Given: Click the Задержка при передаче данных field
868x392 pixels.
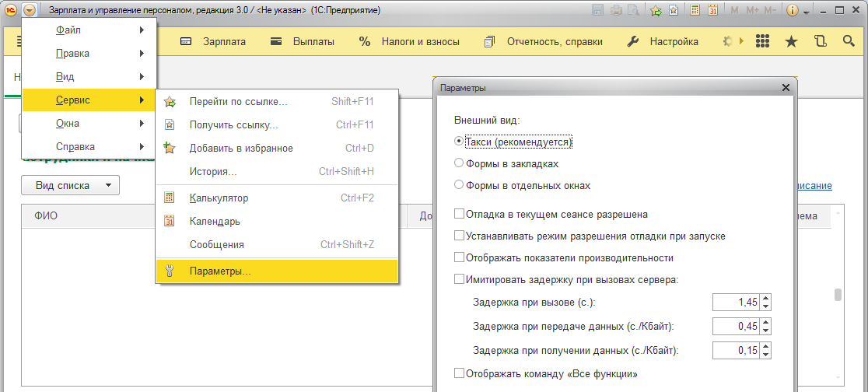Looking at the screenshot, I should [x=737, y=326].
